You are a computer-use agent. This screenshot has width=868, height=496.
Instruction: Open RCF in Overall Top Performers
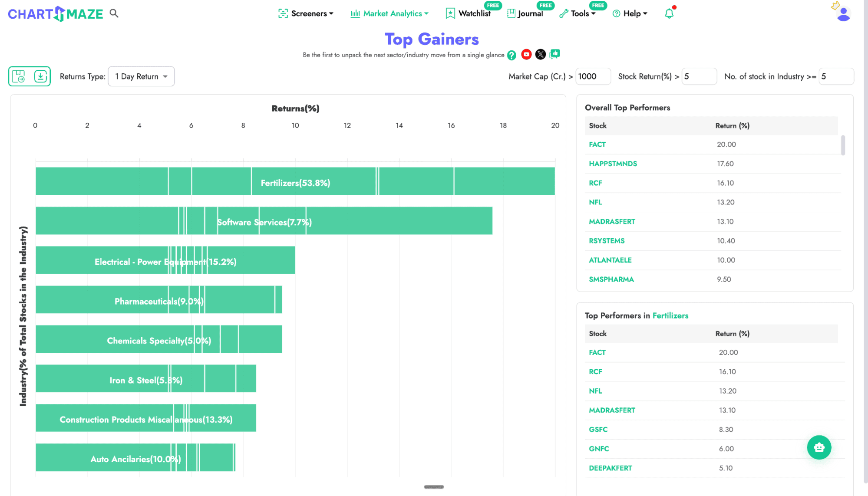coord(595,183)
